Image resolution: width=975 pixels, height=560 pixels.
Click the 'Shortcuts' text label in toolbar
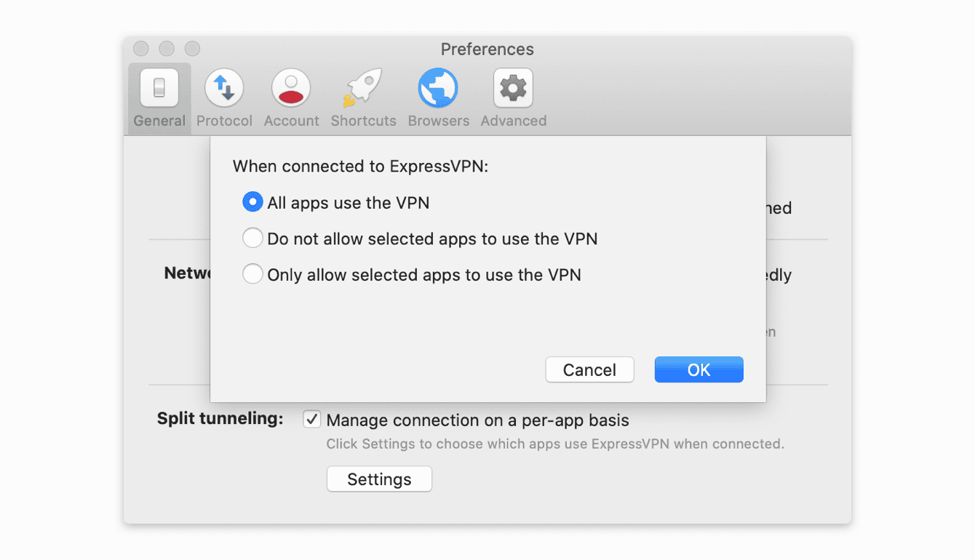[x=363, y=121]
